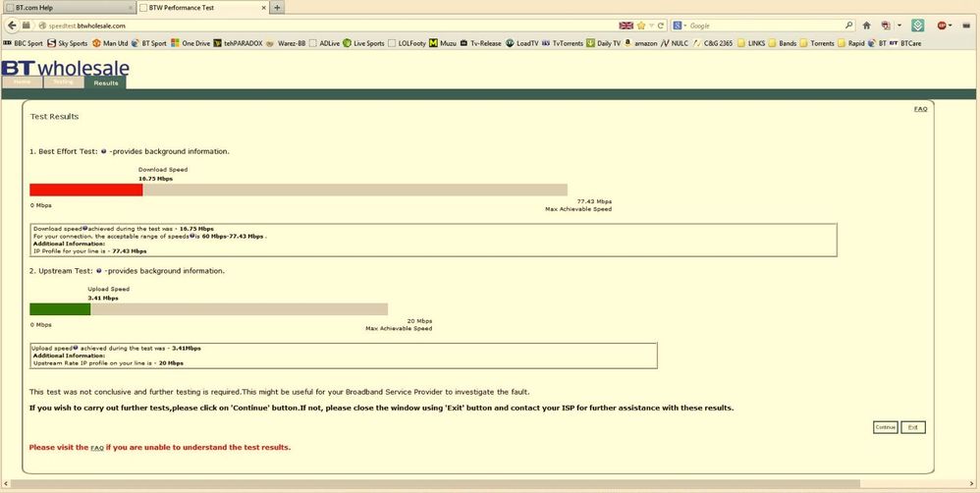980x493 pixels.
Task: Click the speedtest.btwholesale.com address field
Action: click(x=325, y=26)
